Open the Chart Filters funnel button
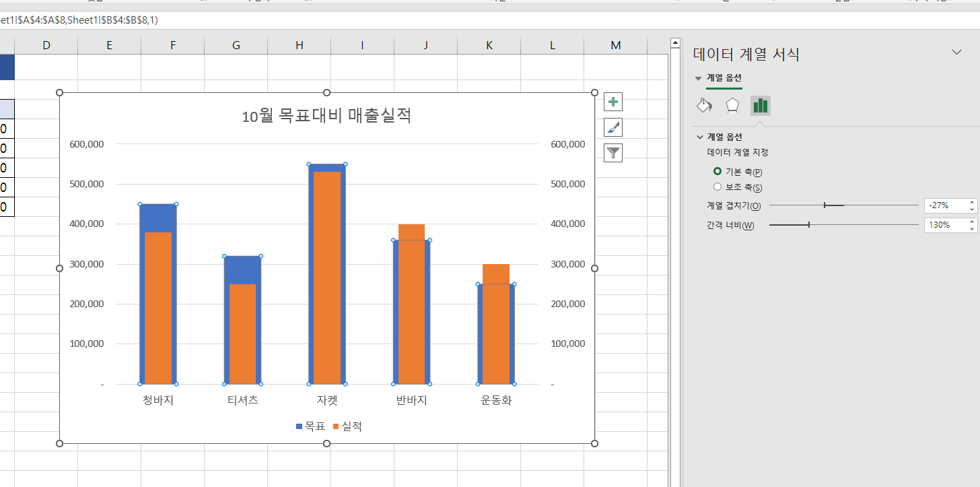Image resolution: width=980 pixels, height=487 pixels. coord(613,153)
